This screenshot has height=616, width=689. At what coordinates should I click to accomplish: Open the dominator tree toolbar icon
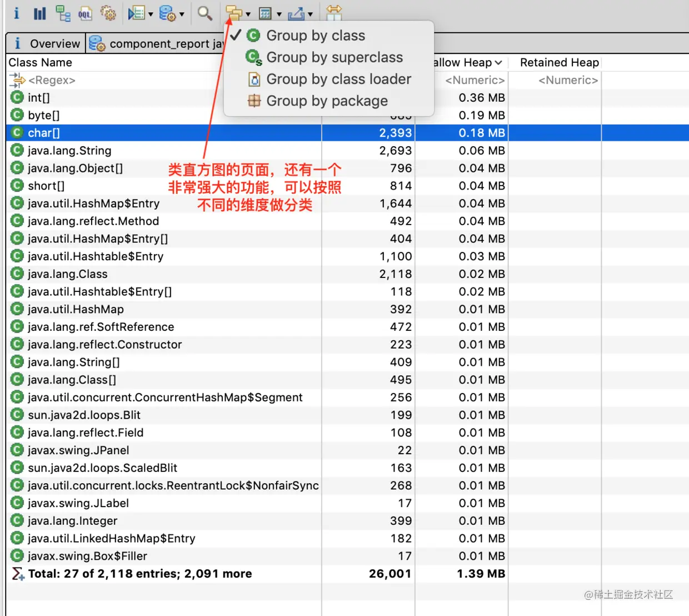coord(63,13)
